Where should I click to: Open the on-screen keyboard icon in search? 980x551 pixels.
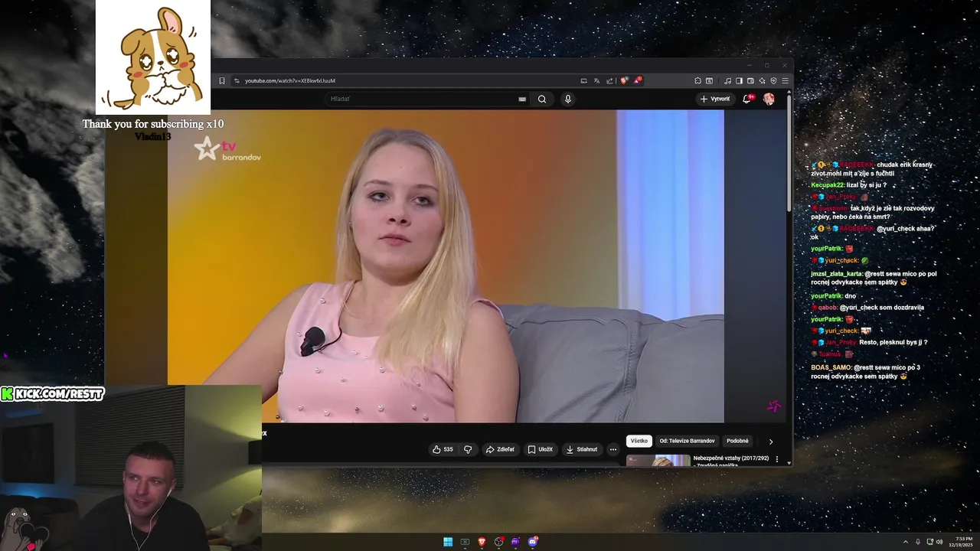click(x=522, y=99)
